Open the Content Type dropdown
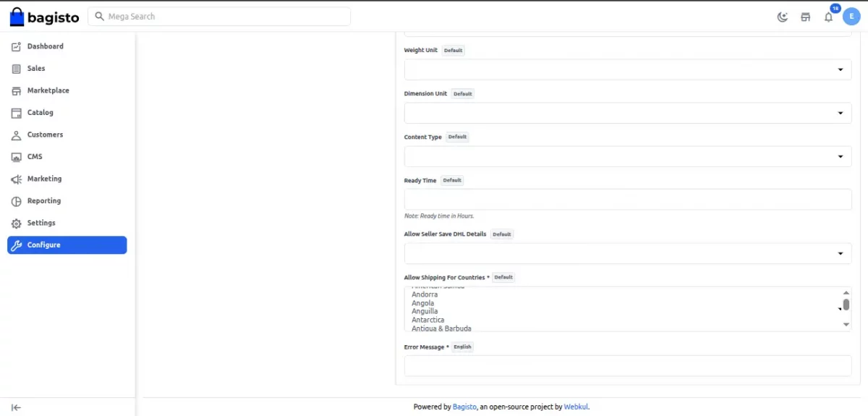868x416 pixels. tap(628, 156)
